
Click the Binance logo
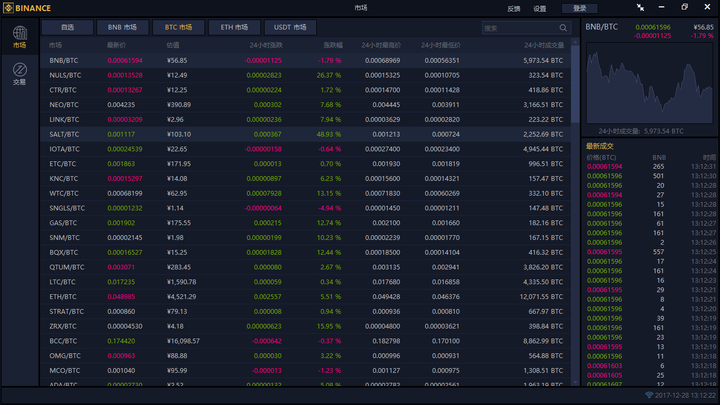[x=27, y=8]
